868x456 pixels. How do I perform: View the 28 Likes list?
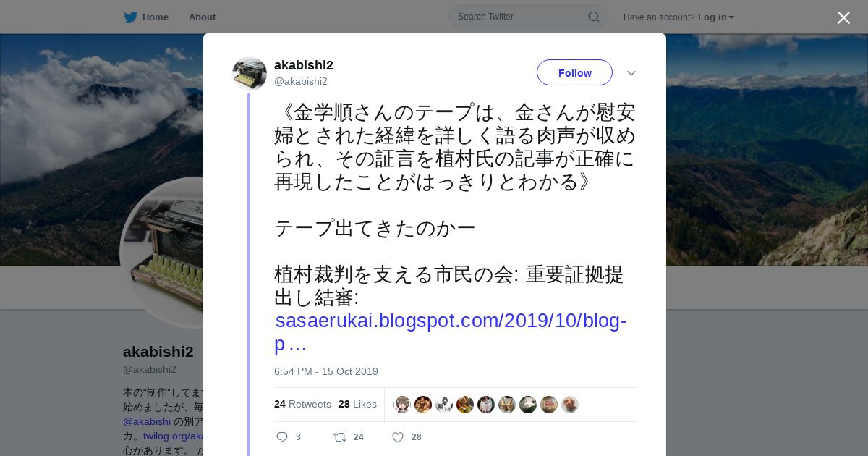357,404
